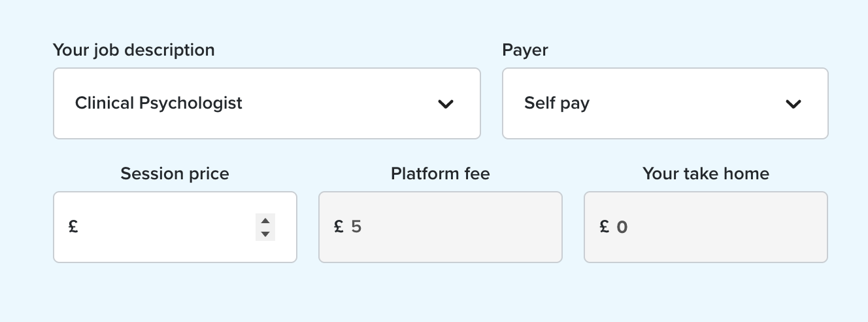Click the "Your take home" label
Viewport: 868px width, 322px height.
(x=705, y=173)
